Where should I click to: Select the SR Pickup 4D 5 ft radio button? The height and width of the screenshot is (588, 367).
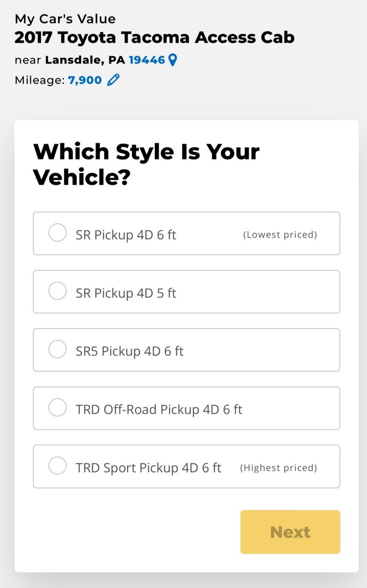[x=57, y=291]
